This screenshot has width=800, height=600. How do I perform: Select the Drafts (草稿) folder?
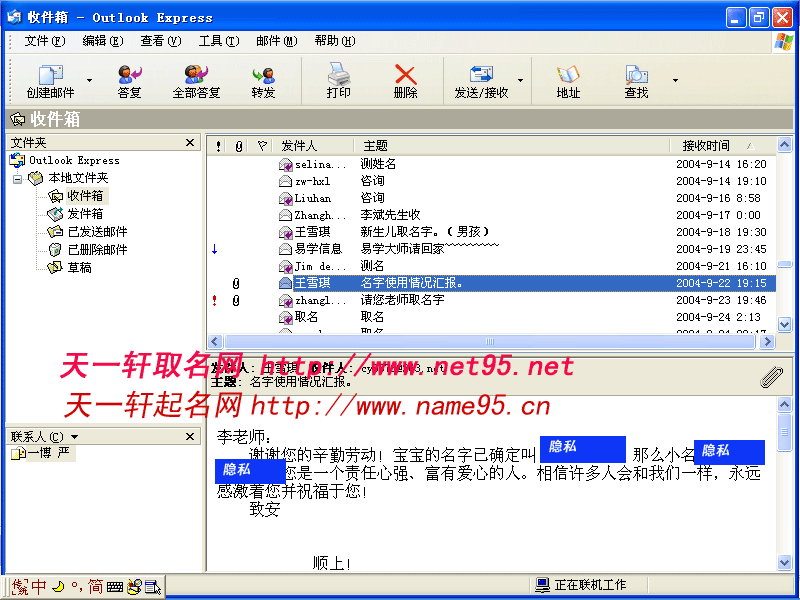(80, 268)
